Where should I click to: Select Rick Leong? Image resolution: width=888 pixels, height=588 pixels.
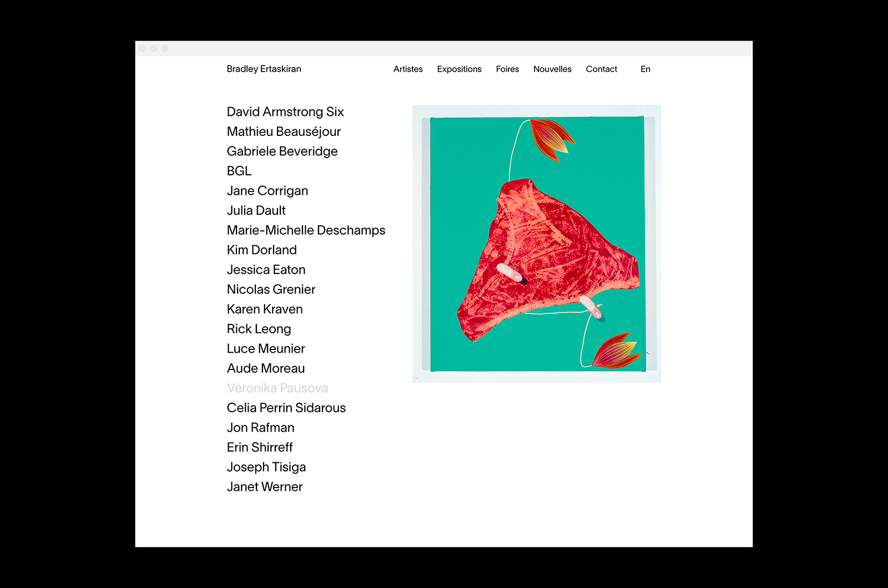(259, 329)
